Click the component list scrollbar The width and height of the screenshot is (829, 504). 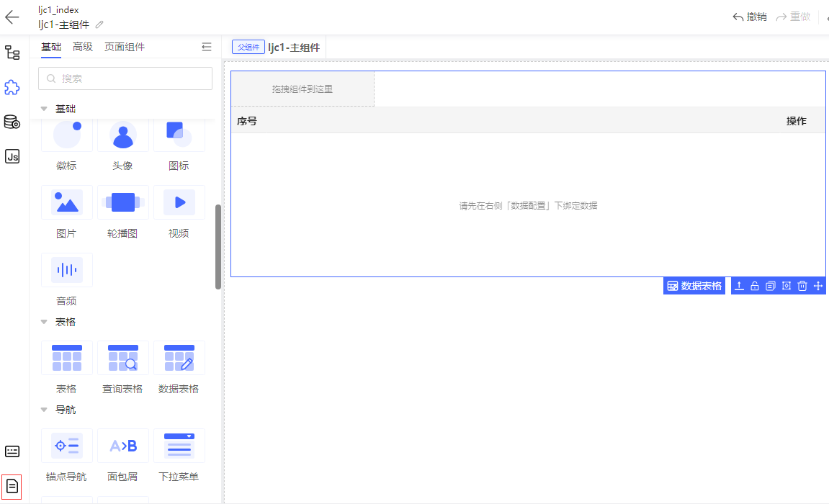[x=218, y=247]
